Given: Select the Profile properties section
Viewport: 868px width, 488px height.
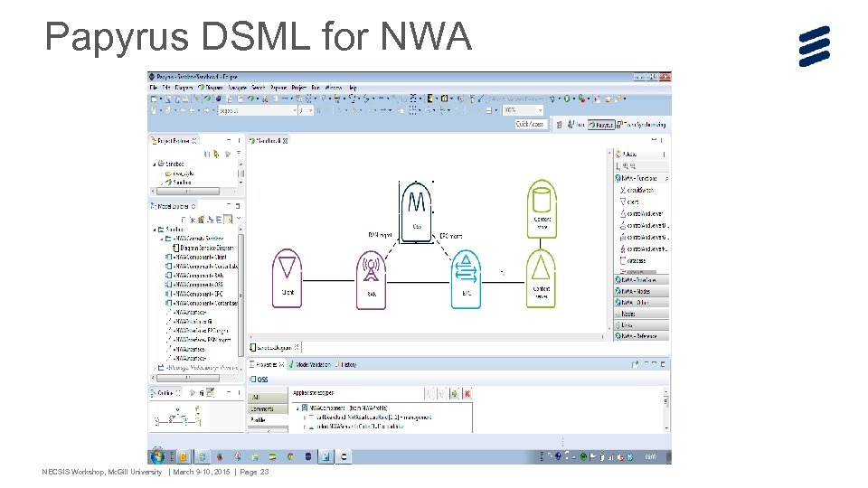Looking at the screenshot, I should coord(268,420).
